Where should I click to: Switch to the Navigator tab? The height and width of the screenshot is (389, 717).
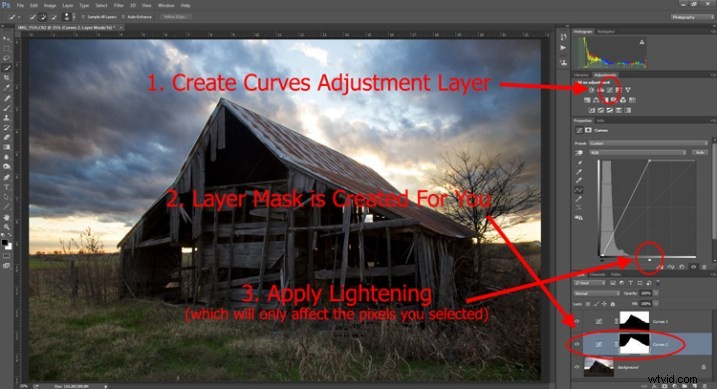click(606, 32)
